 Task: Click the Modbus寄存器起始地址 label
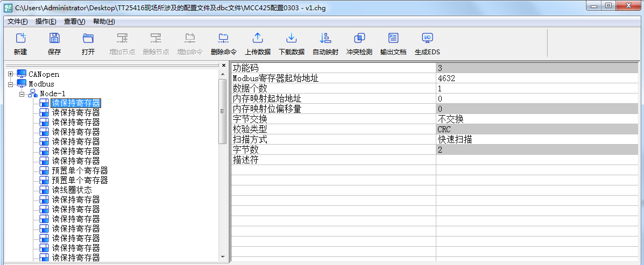[275, 78]
